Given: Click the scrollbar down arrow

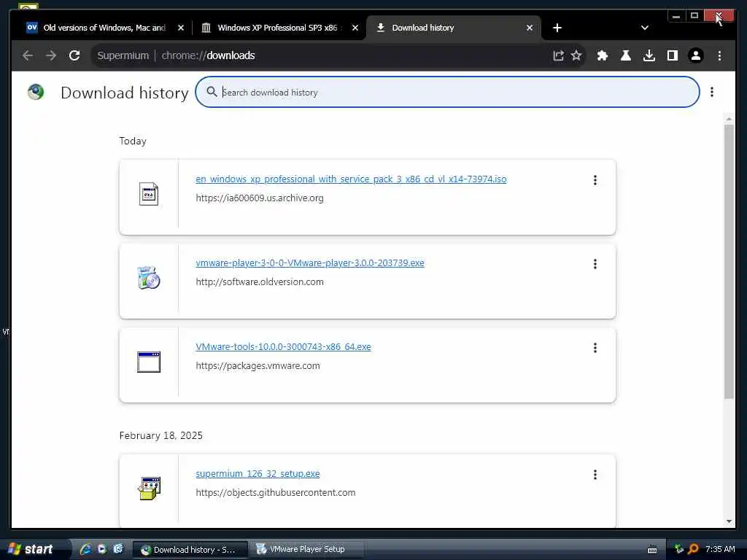Looking at the screenshot, I should point(729,521).
